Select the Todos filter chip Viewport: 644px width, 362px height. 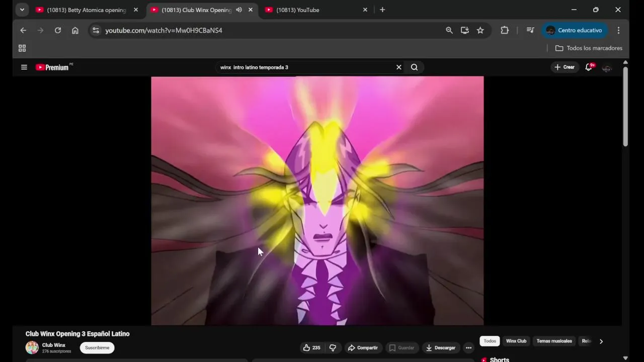(x=490, y=341)
